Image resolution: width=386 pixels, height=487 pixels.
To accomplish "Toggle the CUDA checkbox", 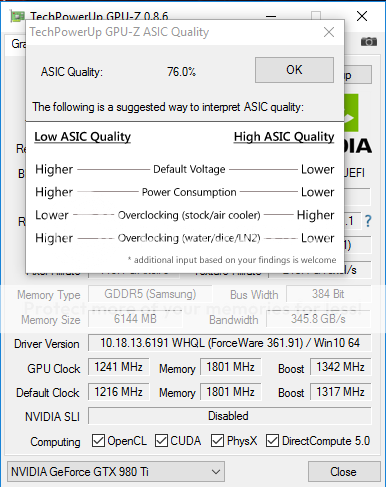I will [x=161, y=441].
